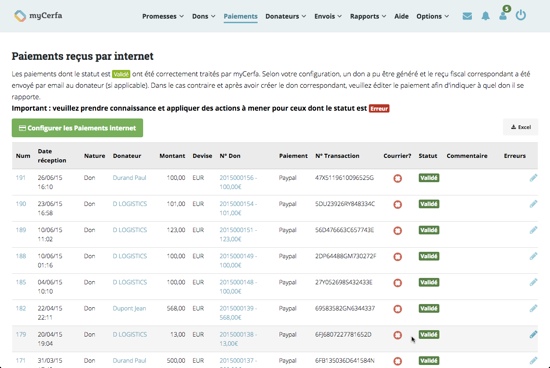This screenshot has width=550, height=368.
Task: Edit payment 182 with pencil icon
Action: [533, 308]
